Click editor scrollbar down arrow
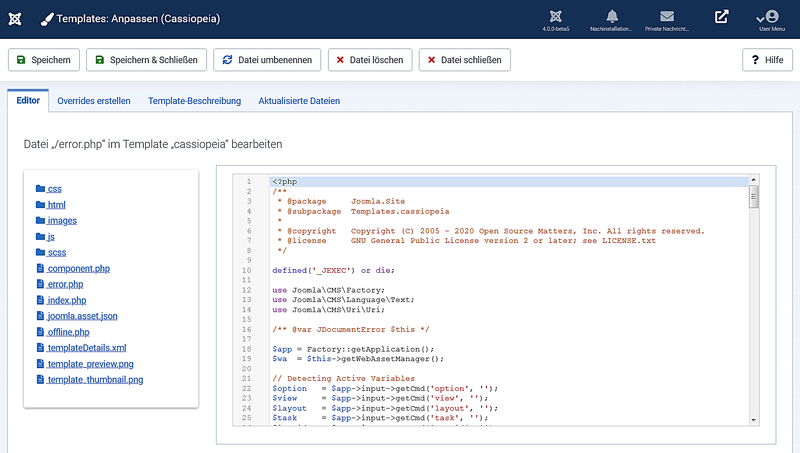 (x=754, y=420)
